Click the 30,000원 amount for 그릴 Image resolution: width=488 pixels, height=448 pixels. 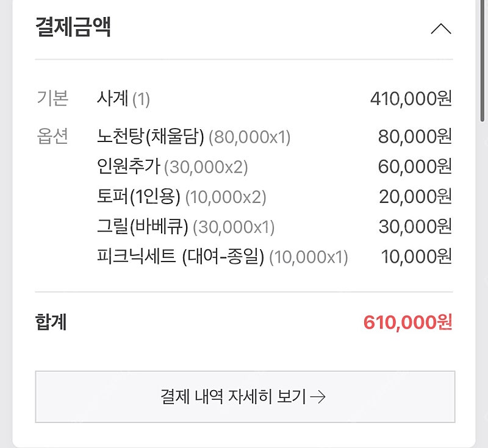coord(415,226)
